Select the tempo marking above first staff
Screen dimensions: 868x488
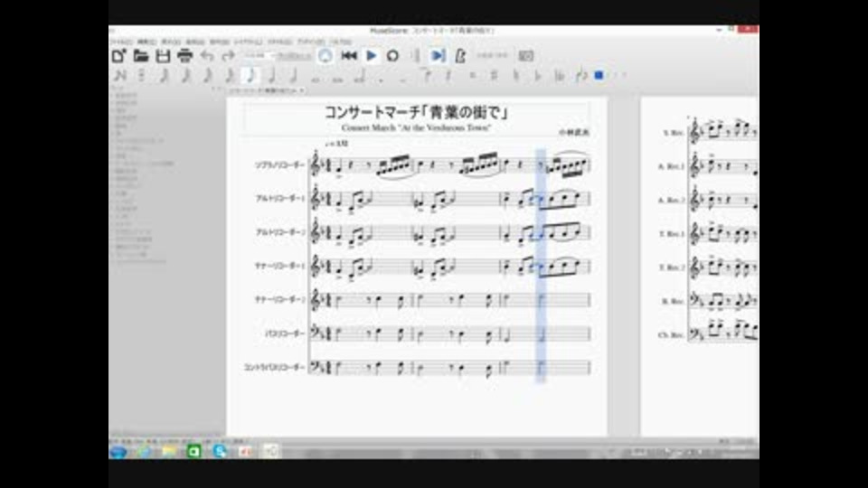336,144
